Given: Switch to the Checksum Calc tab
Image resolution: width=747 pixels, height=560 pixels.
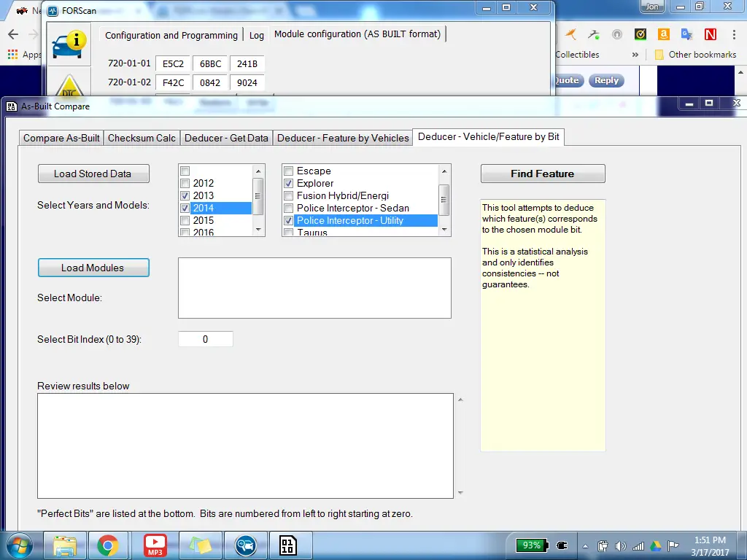Looking at the screenshot, I should pos(142,138).
